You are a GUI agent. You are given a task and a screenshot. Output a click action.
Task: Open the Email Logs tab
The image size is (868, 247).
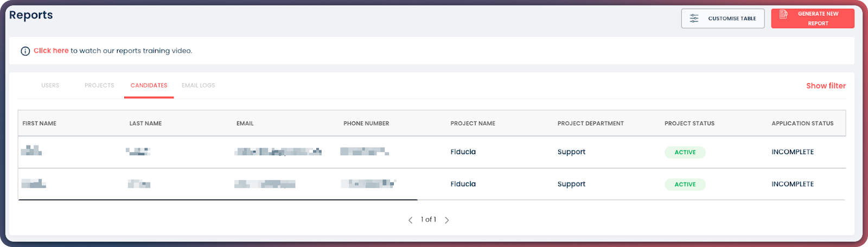click(198, 85)
